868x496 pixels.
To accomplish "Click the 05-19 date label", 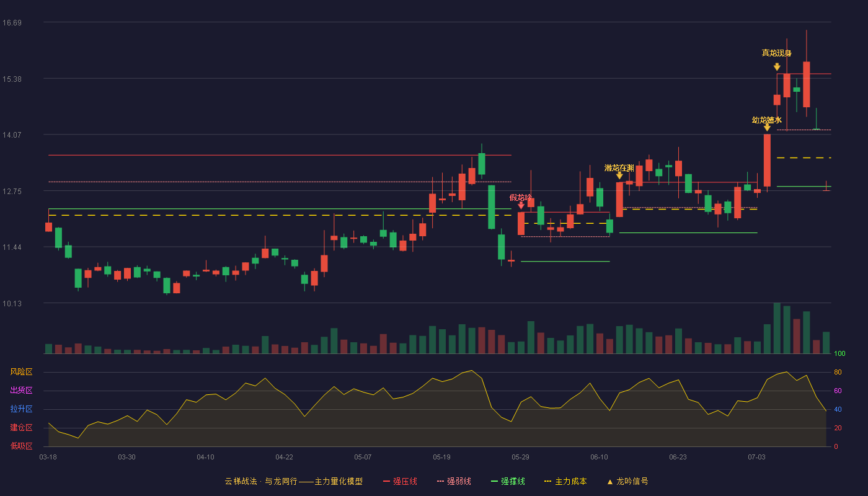I will 441,457.
